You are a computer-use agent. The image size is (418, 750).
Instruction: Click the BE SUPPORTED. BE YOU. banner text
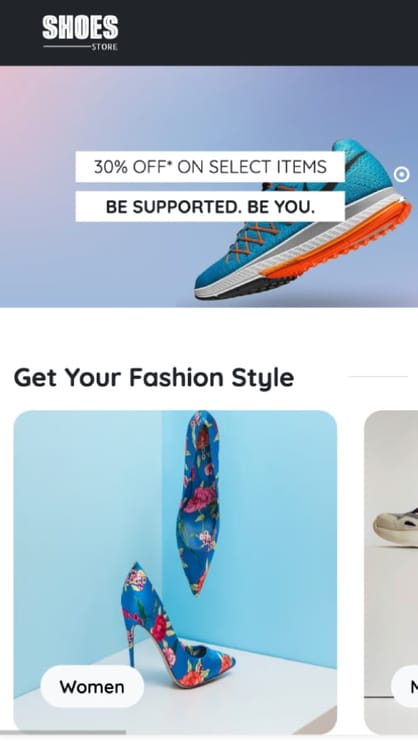pyautogui.click(x=210, y=207)
